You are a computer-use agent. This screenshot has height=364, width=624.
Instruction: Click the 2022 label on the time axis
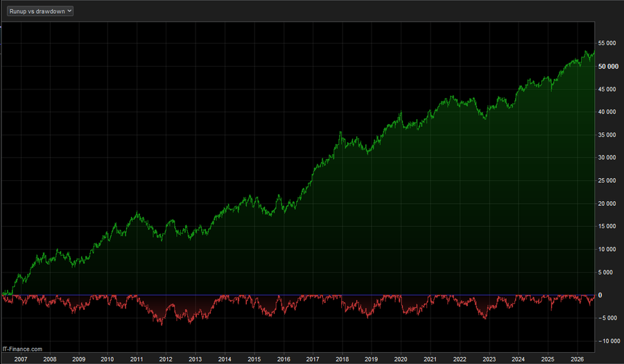(460, 359)
